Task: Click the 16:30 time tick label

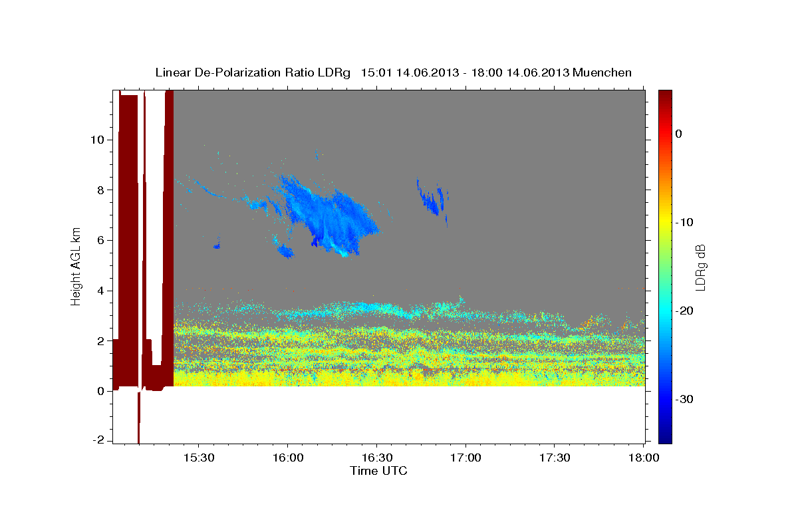Action: click(x=376, y=458)
